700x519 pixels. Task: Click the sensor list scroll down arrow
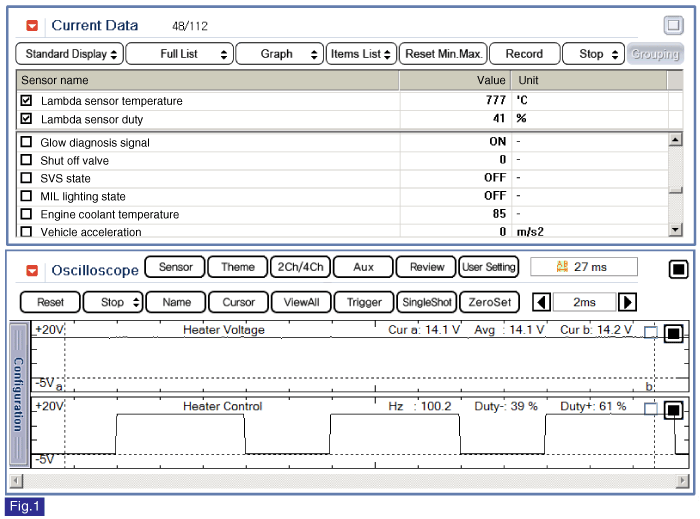(x=676, y=230)
